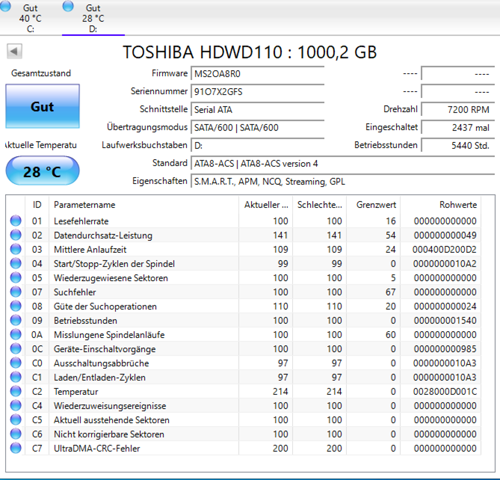Click the 28 °C temperature indicator

point(42,171)
